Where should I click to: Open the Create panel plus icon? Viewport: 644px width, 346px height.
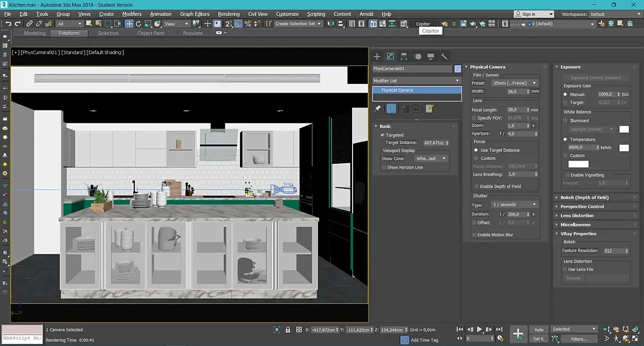tap(377, 56)
